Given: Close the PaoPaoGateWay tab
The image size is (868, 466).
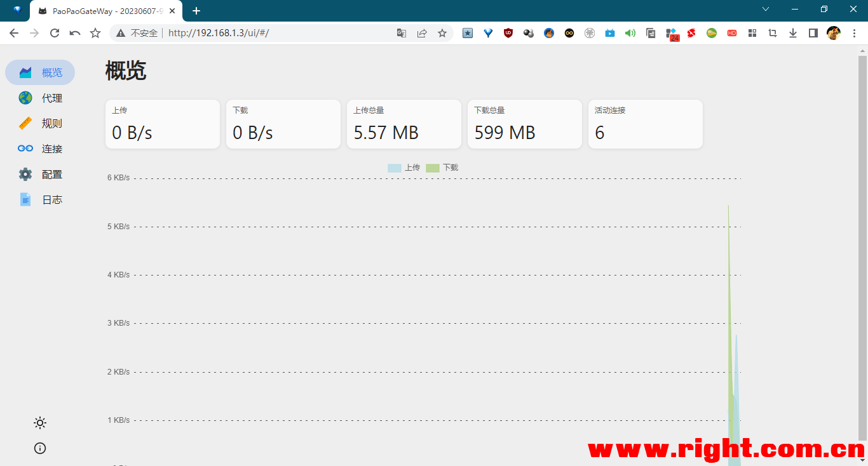Looking at the screenshot, I should (x=172, y=11).
